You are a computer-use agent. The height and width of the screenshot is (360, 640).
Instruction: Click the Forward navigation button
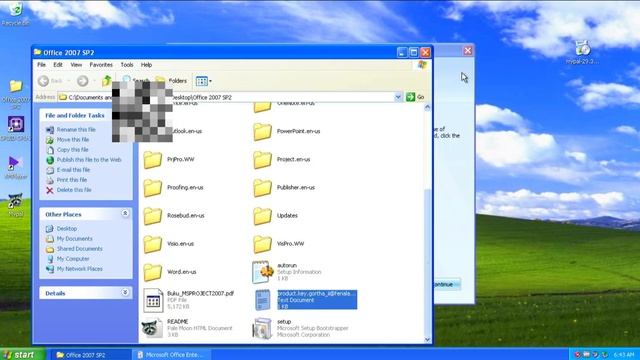point(82,81)
